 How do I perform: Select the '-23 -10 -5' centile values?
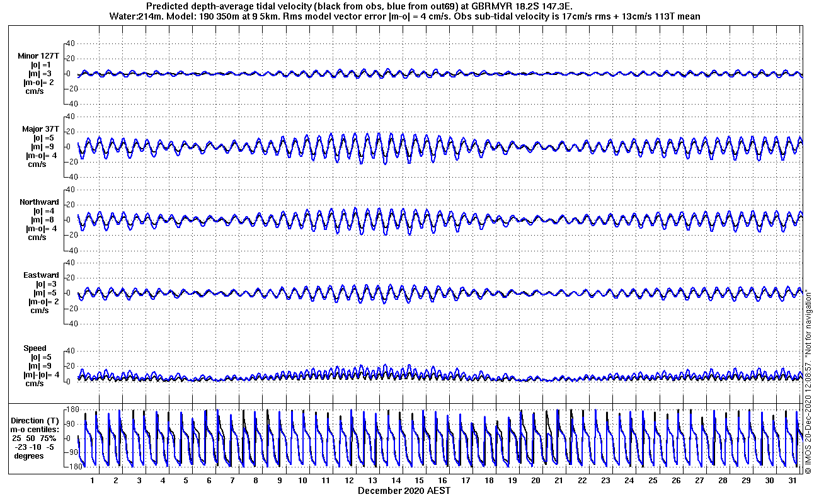click(x=34, y=447)
